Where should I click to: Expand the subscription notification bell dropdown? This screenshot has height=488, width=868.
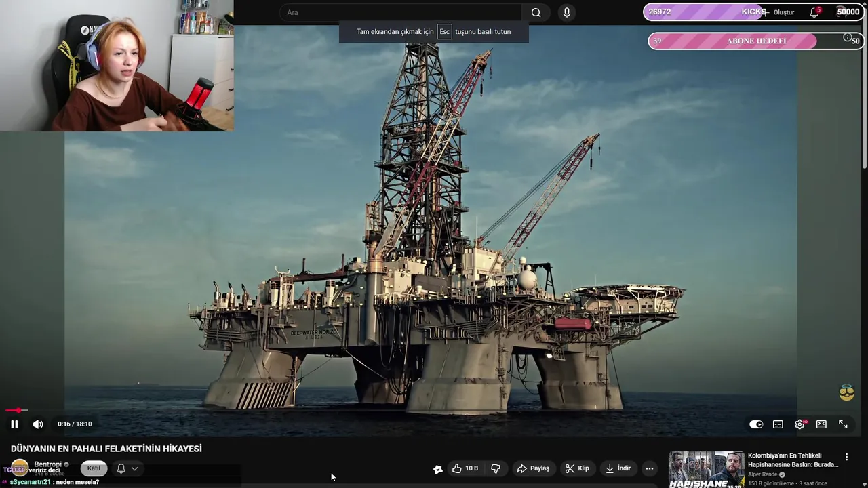[127, 468]
